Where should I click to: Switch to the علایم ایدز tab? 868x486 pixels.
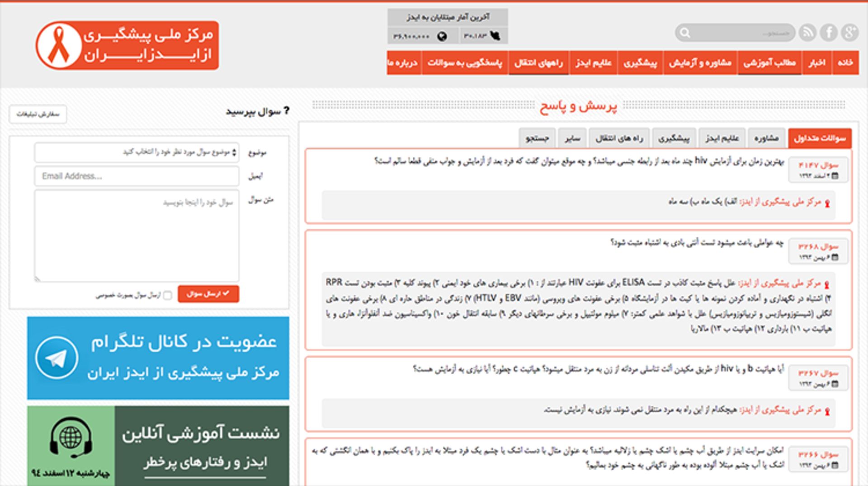pos(722,138)
